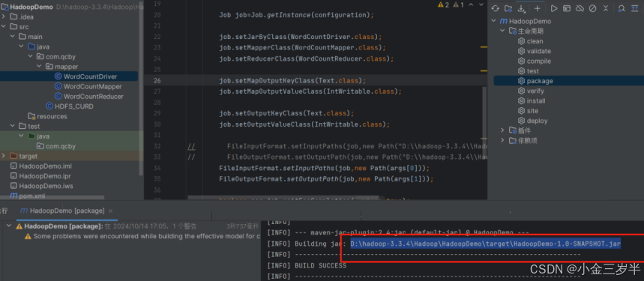Run the selected Maven build
Image resolution: width=644 pixels, height=281 pixels.
coord(554,8)
